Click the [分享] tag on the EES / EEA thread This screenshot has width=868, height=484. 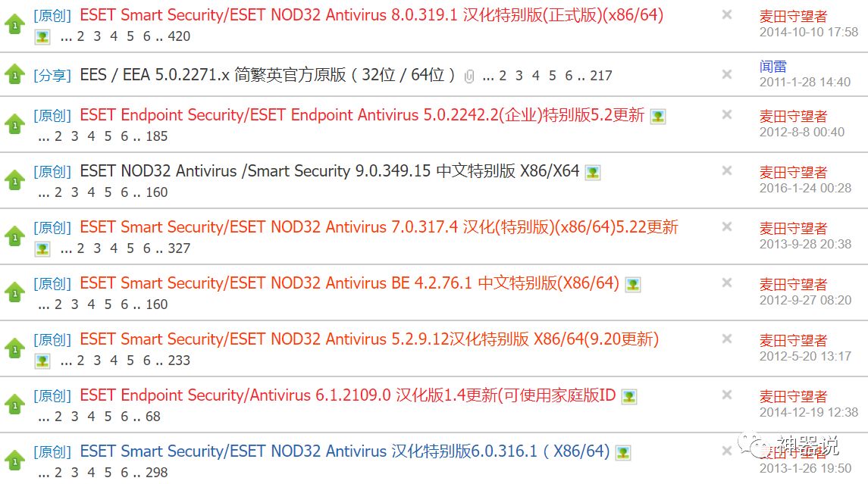52,75
